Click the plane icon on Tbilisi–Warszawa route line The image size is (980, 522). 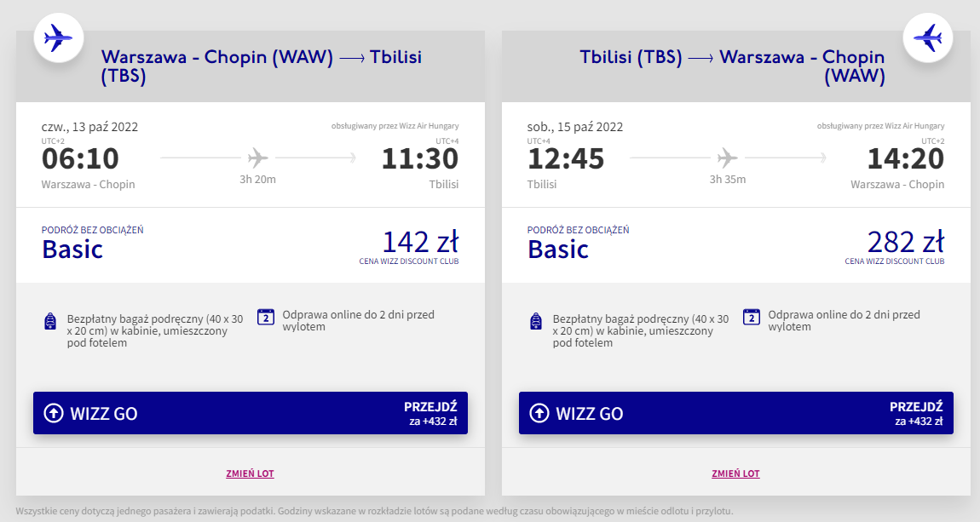click(727, 158)
